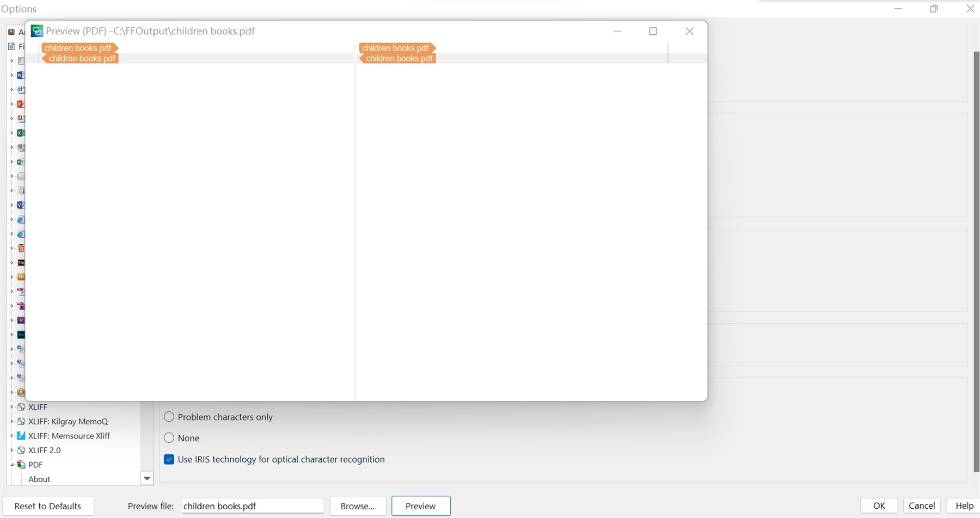Click the Browse... button
The image size is (980, 518).
point(358,506)
